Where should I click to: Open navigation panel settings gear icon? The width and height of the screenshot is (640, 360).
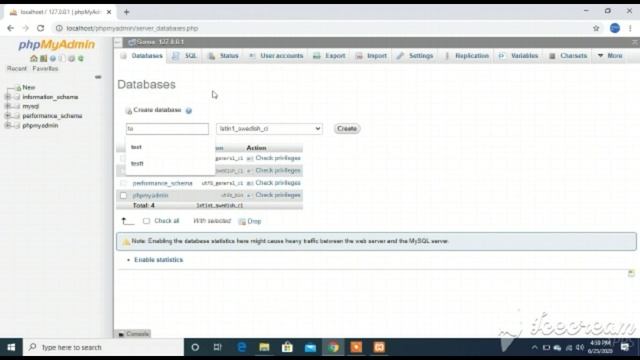point(71,59)
